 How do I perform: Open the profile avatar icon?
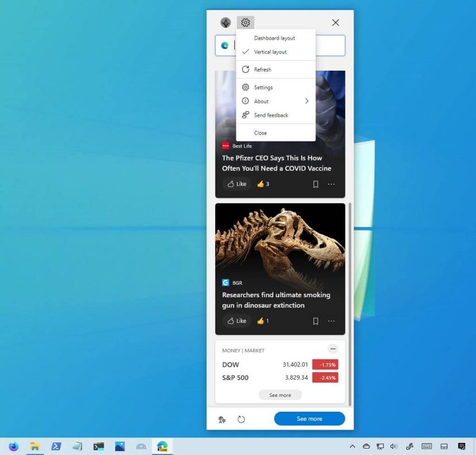pyautogui.click(x=226, y=22)
